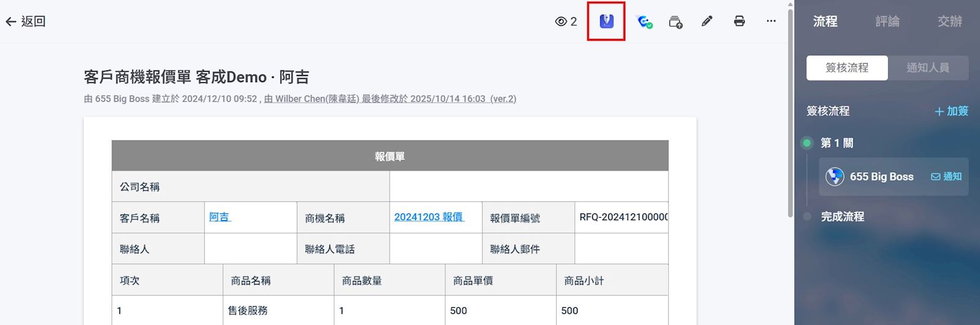Click the eye view count icon

[561, 21]
